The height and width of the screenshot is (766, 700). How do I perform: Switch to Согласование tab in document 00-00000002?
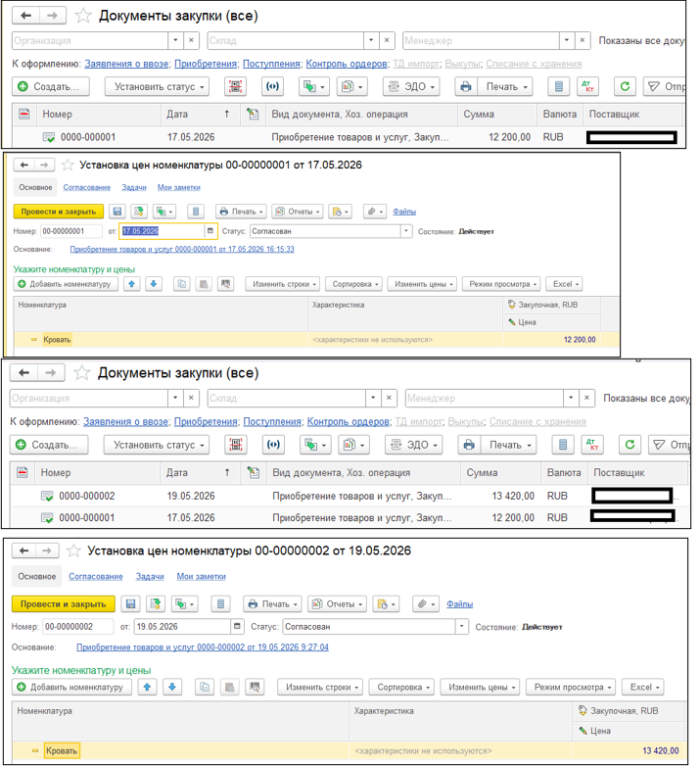click(96, 576)
